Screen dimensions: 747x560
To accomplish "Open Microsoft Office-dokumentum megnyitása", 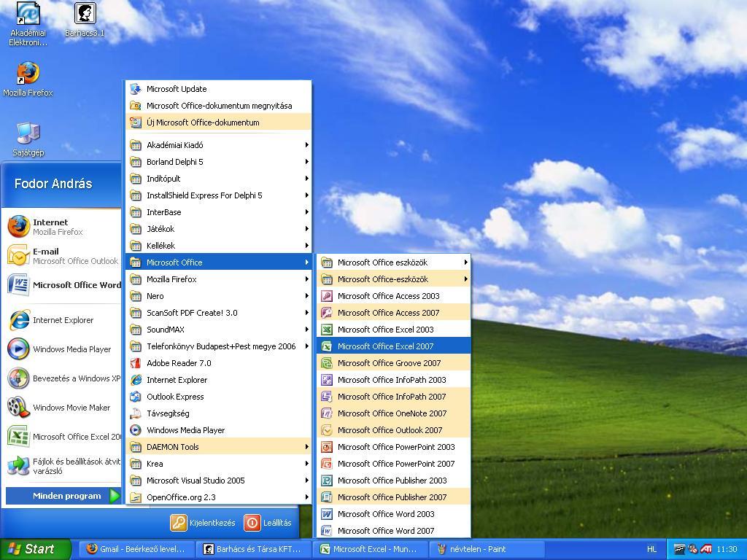I will coord(219,106).
